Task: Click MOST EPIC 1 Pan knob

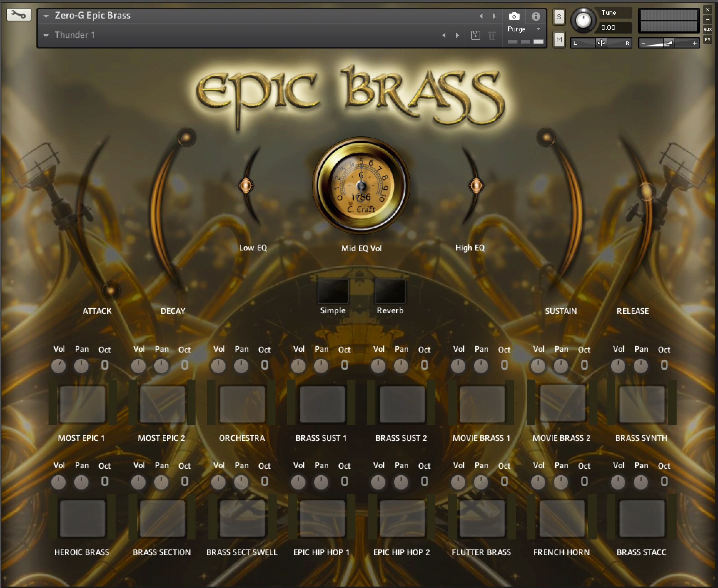Action: [x=81, y=366]
